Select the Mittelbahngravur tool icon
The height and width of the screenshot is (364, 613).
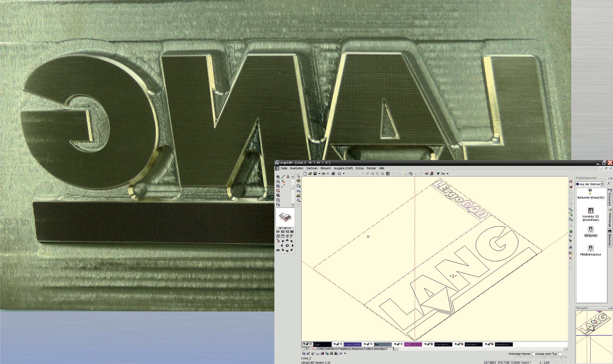pos(590,248)
